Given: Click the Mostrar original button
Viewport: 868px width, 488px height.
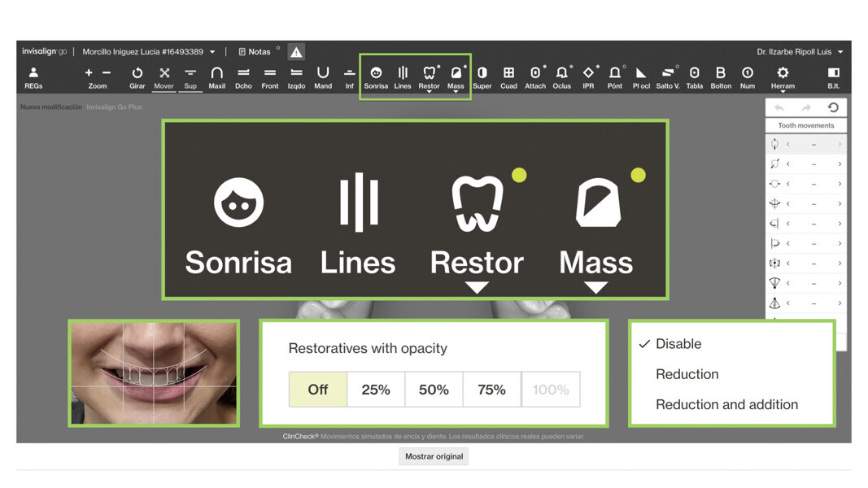Looking at the screenshot, I should 434,456.
